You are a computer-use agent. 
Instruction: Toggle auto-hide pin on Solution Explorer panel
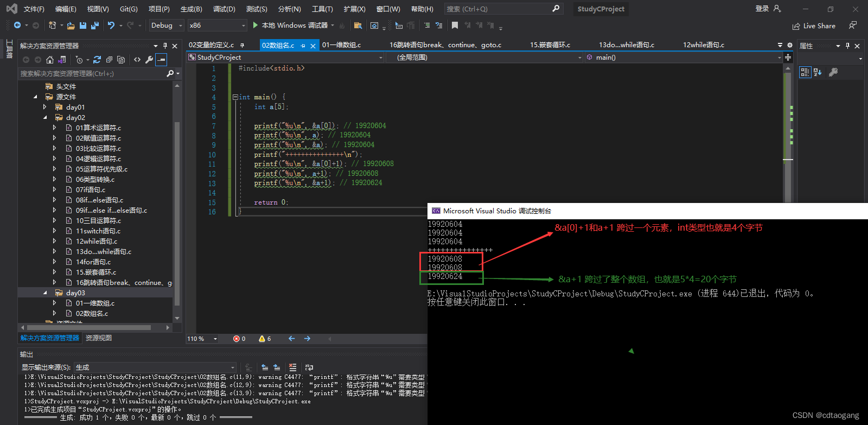165,46
